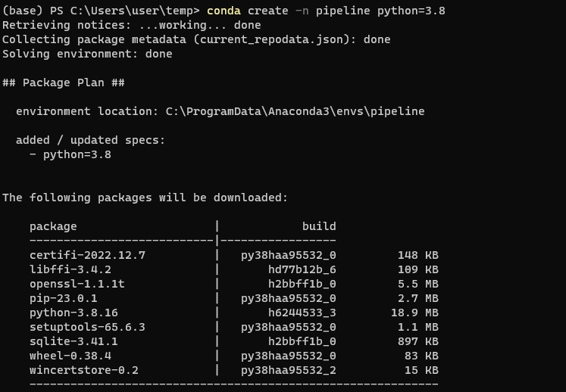Click the ## Package Plan ## heading
Screen dimensions: 566x392
click(64, 82)
